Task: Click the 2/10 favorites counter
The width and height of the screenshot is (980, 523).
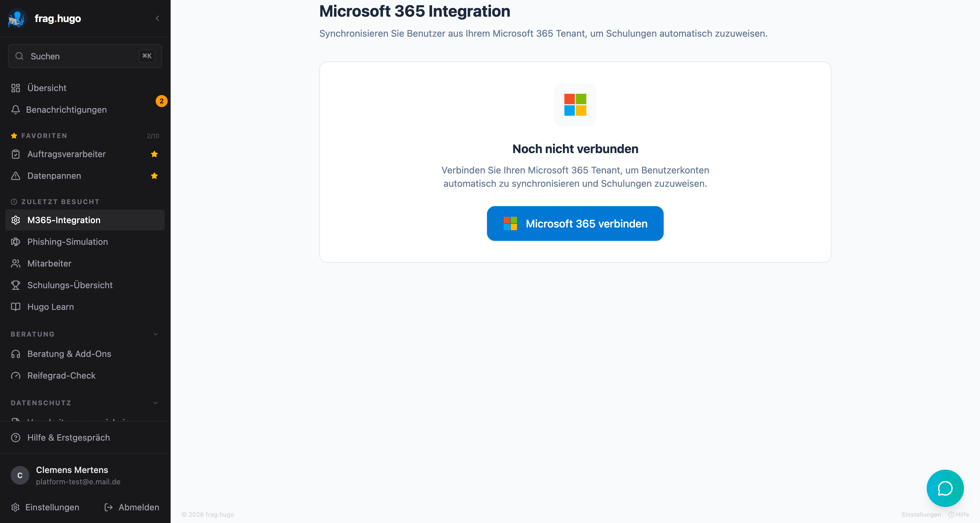Action: [x=153, y=136]
